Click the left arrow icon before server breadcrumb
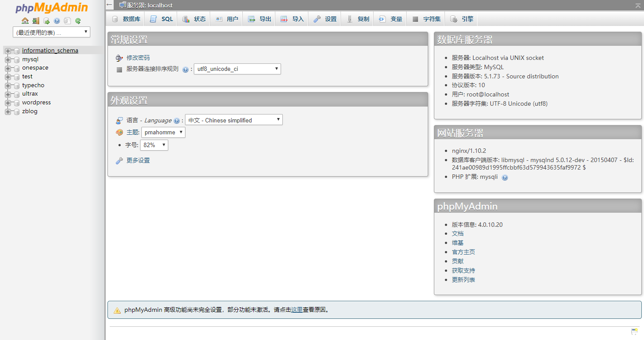644x340 pixels. [110, 5]
